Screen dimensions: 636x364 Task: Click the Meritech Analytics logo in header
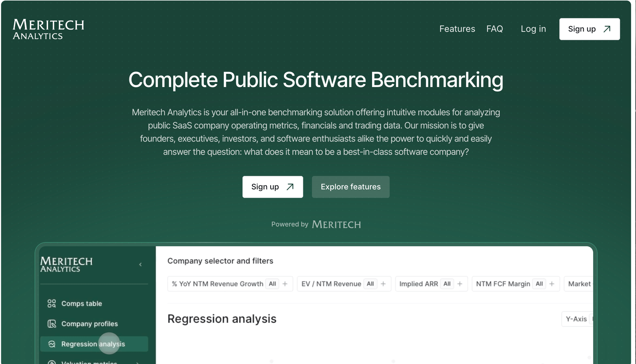click(x=48, y=29)
